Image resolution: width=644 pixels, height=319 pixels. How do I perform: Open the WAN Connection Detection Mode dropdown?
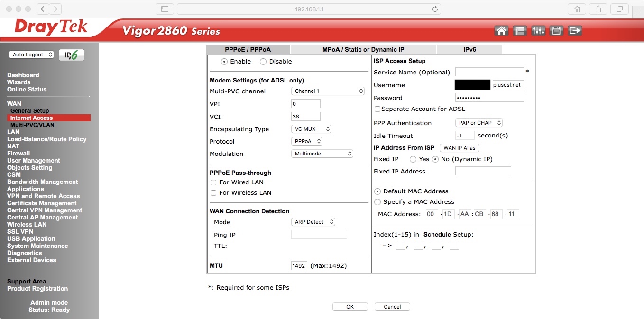[x=313, y=222]
